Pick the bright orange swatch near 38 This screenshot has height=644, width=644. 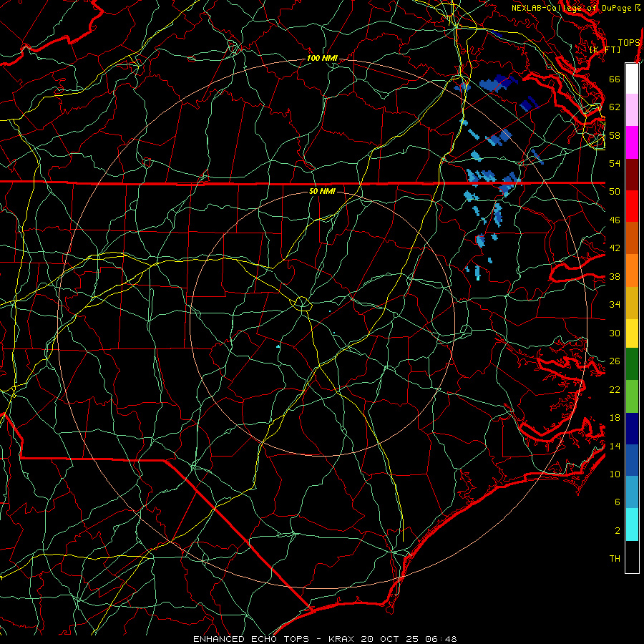click(632, 270)
